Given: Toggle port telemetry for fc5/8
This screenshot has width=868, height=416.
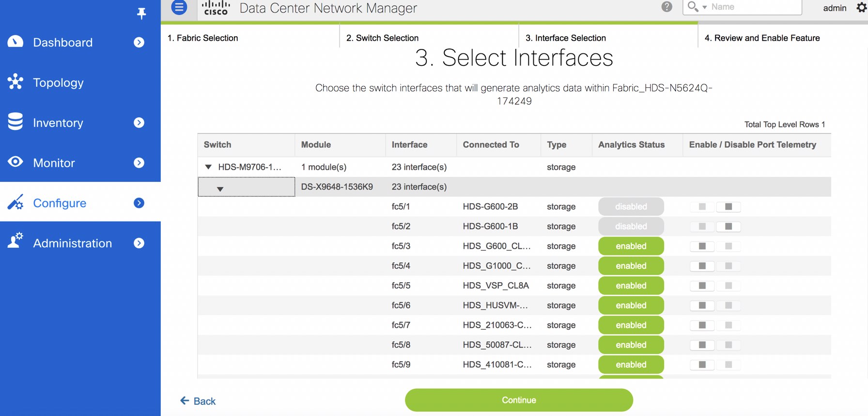Looking at the screenshot, I should point(715,345).
